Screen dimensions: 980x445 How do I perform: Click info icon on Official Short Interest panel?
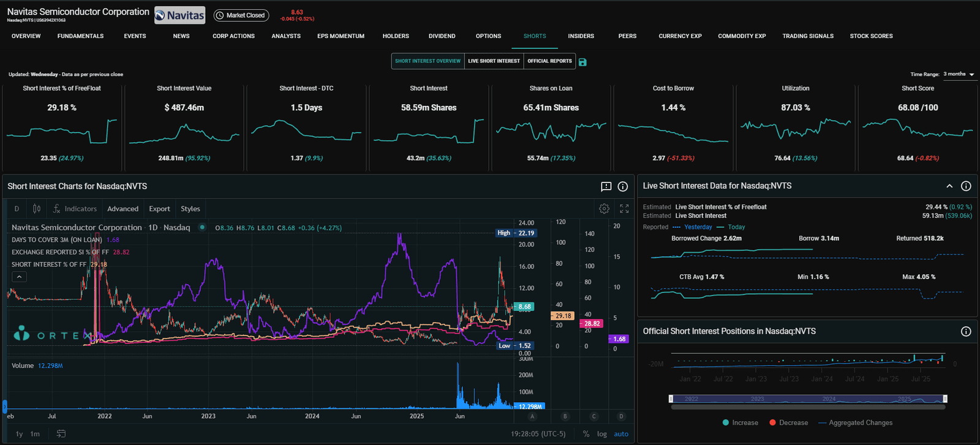(x=966, y=331)
